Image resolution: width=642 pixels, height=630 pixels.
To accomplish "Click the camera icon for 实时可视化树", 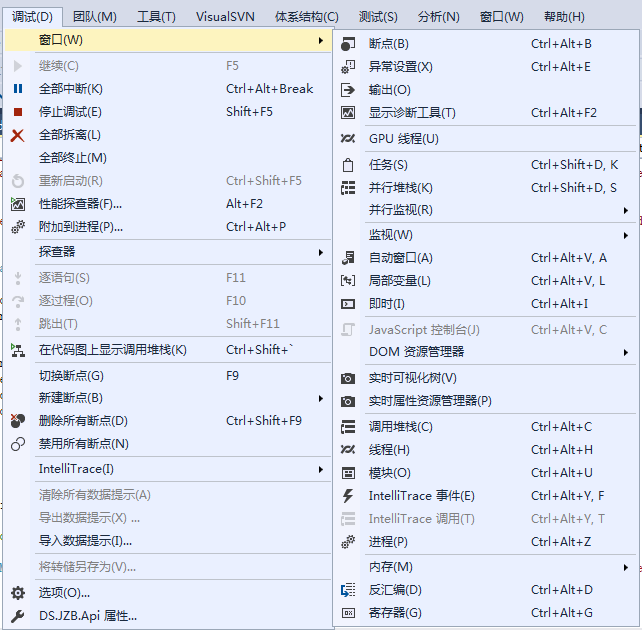I will [x=348, y=378].
